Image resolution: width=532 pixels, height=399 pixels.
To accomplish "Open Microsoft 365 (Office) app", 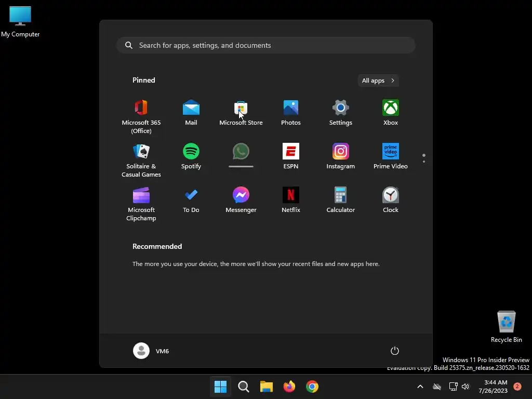I will tap(141, 116).
